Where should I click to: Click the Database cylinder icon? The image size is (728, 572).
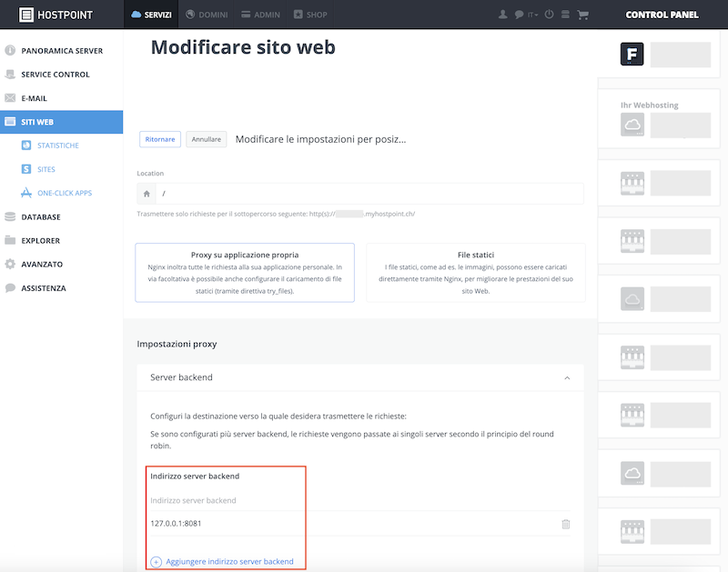click(x=10, y=216)
